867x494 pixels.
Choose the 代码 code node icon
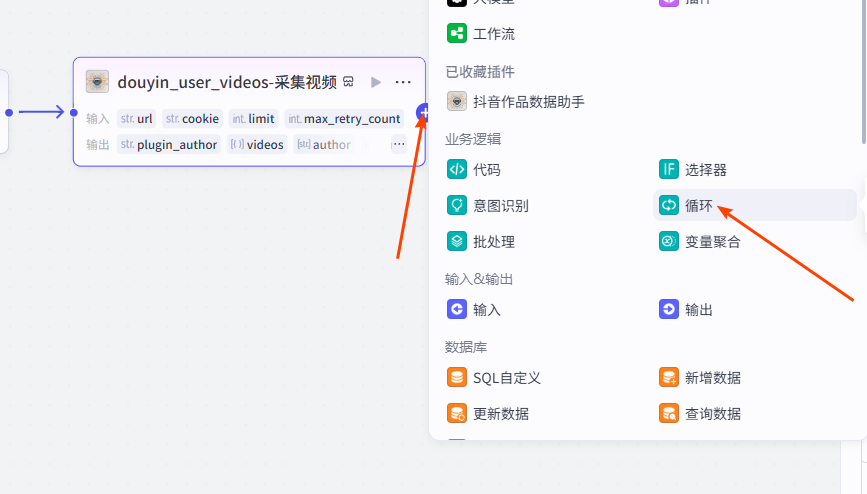tap(457, 170)
